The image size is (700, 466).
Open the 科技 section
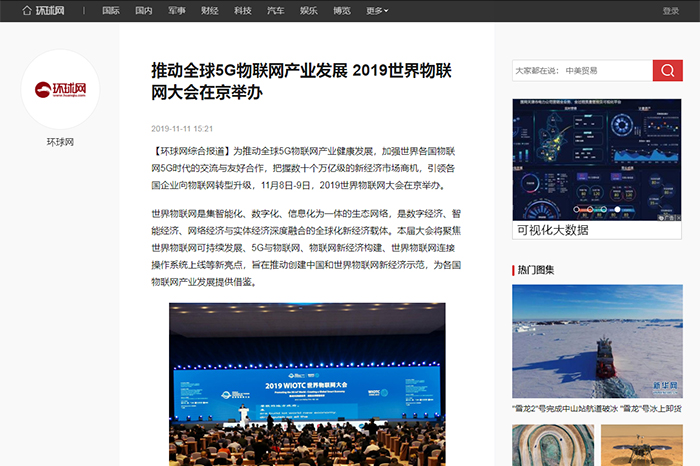tap(242, 11)
